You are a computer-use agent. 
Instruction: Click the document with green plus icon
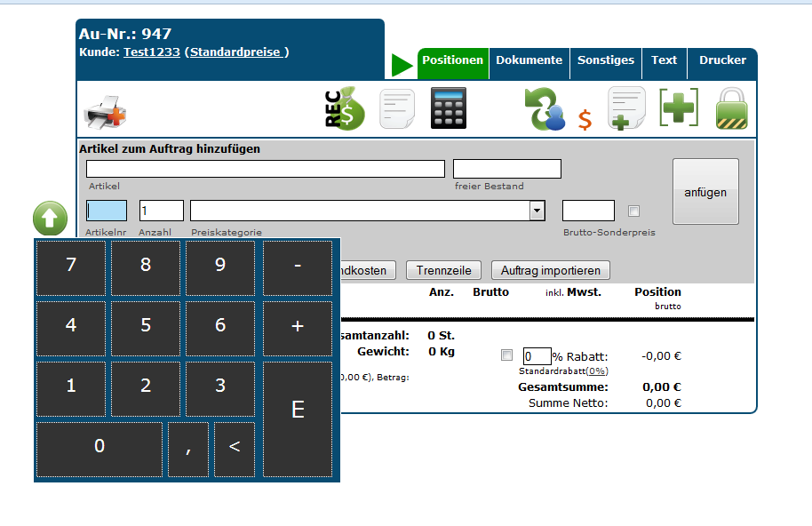[x=626, y=109]
